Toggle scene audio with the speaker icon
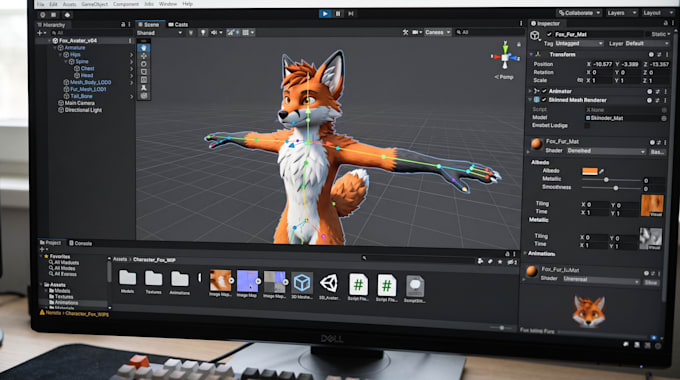 [x=214, y=33]
